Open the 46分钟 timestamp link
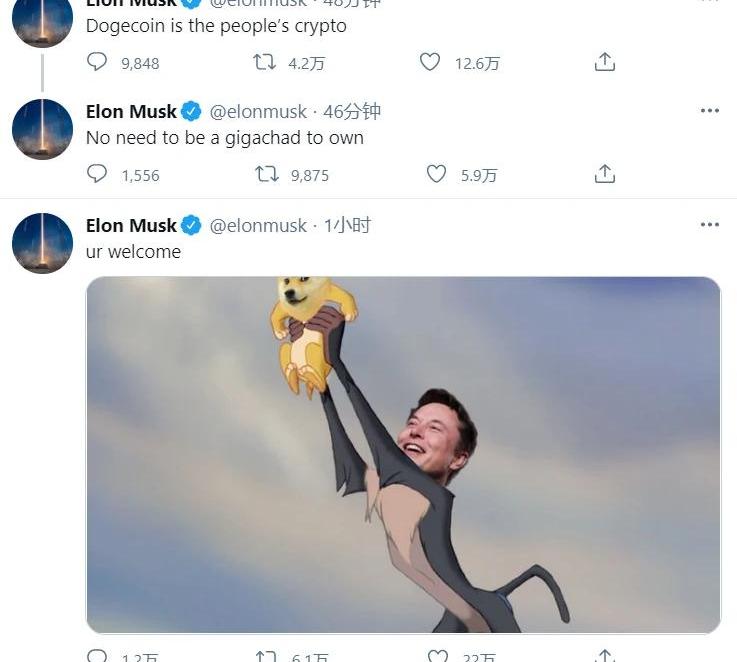Image resolution: width=737 pixels, height=662 pixels. [352, 112]
